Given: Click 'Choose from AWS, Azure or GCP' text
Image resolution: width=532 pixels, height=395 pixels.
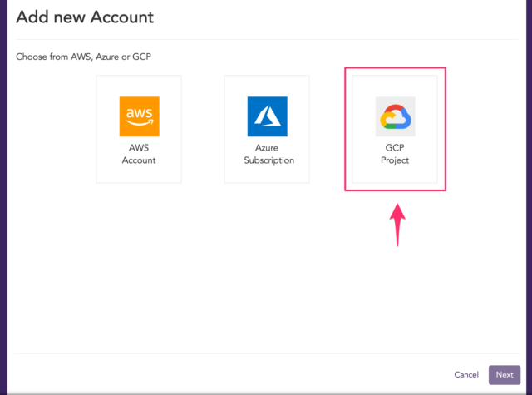Looking at the screenshot, I should click(x=83, y=57).
